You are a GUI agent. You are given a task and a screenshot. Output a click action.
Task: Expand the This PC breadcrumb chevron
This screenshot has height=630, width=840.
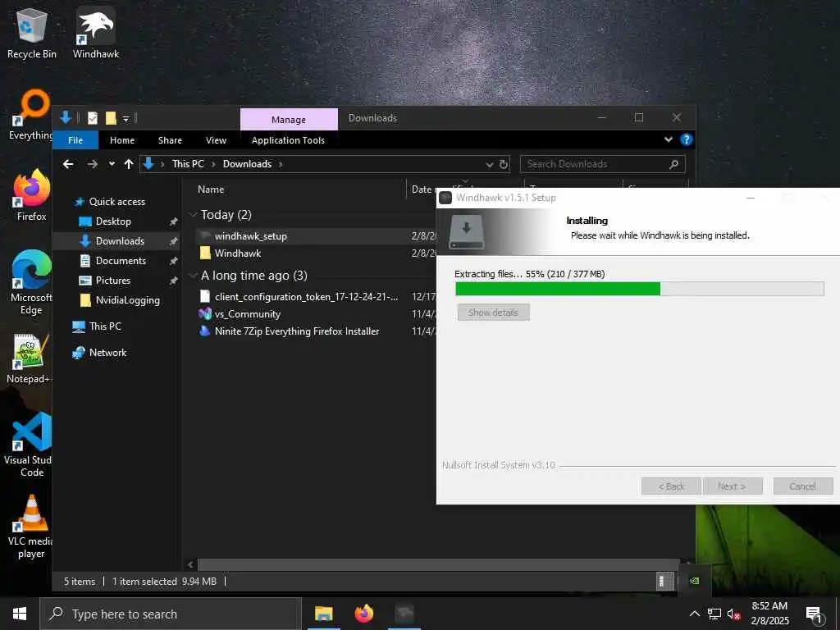pos(213,164)
